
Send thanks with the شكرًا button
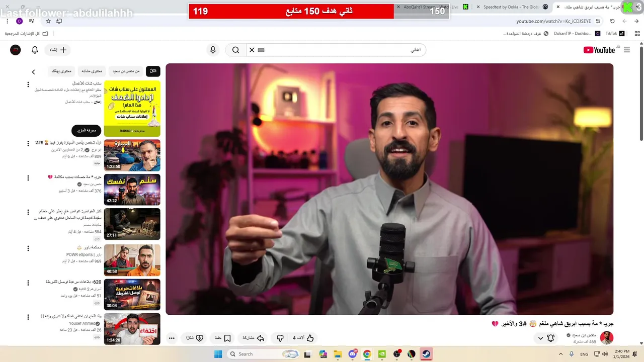tap(194, 338)
